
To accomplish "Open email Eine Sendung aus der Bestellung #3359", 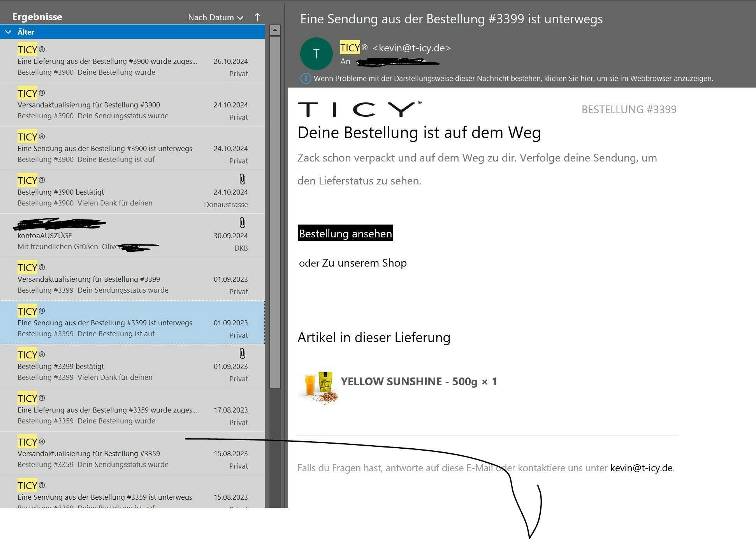I will pos(132,492).
